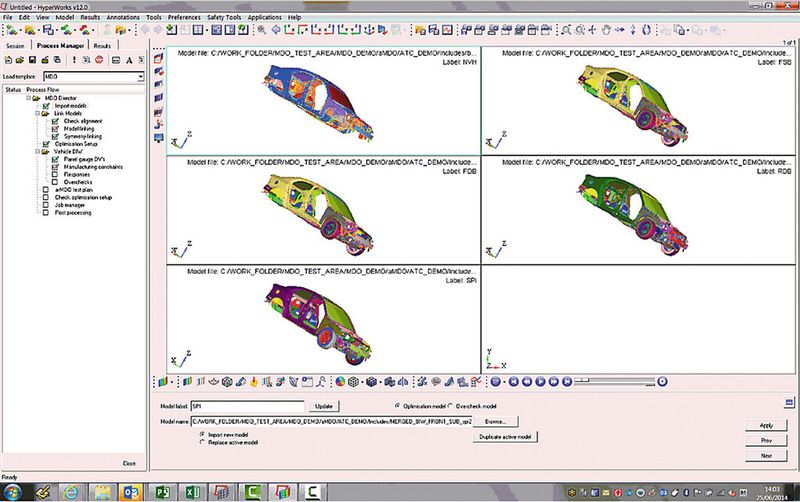
Task: Click the zoom magnifier icon left of blue arrow
Action: [x=262, y=30]
